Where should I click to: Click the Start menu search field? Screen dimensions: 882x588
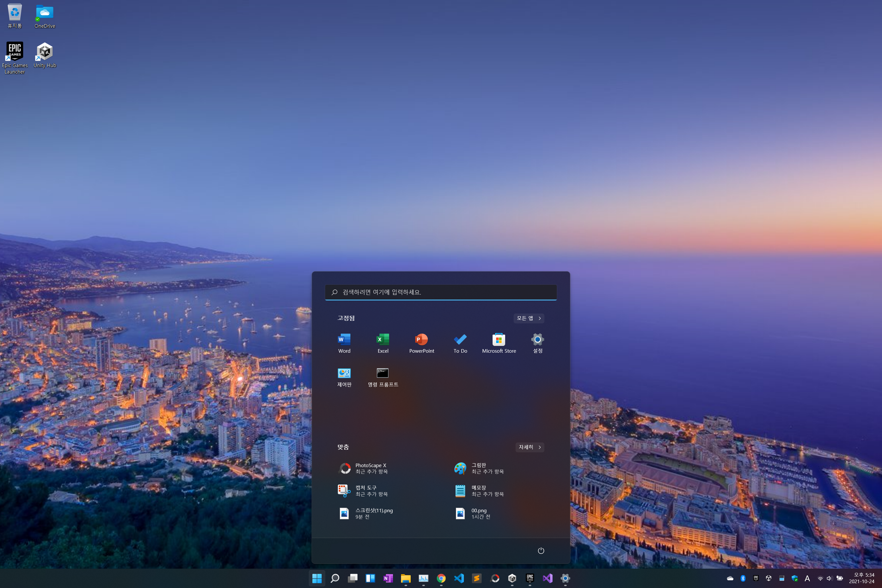click(x=441, y=292)
